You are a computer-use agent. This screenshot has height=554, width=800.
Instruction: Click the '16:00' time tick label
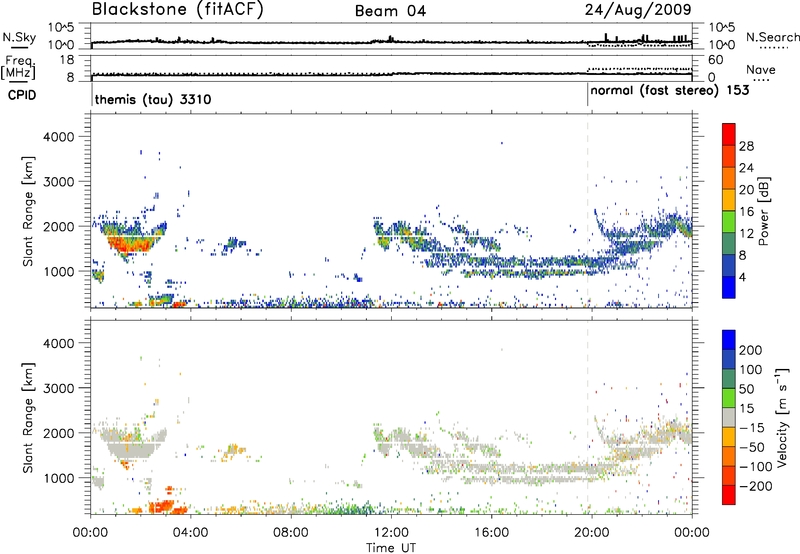(x=491, y=533)
